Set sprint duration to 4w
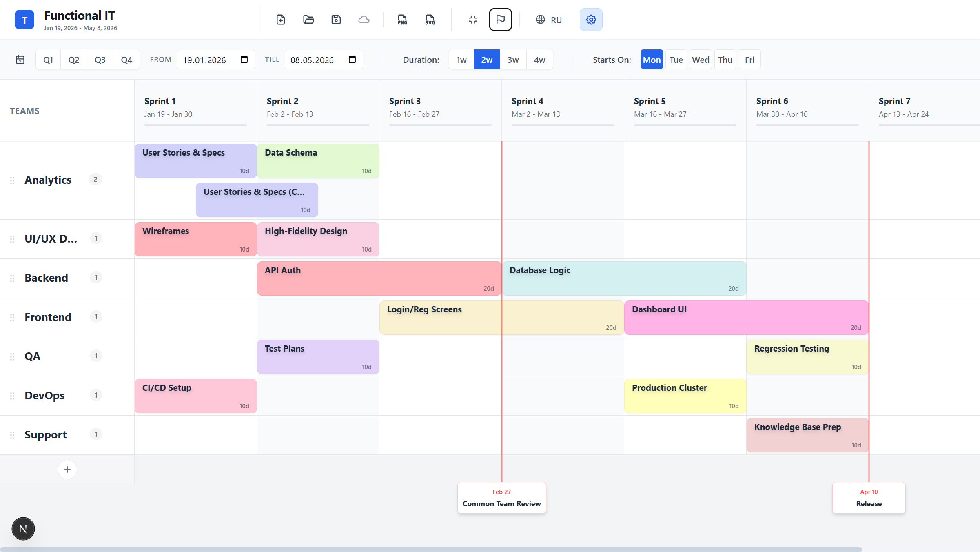Viewport: 980px width, 552px height. click(539, 60)
